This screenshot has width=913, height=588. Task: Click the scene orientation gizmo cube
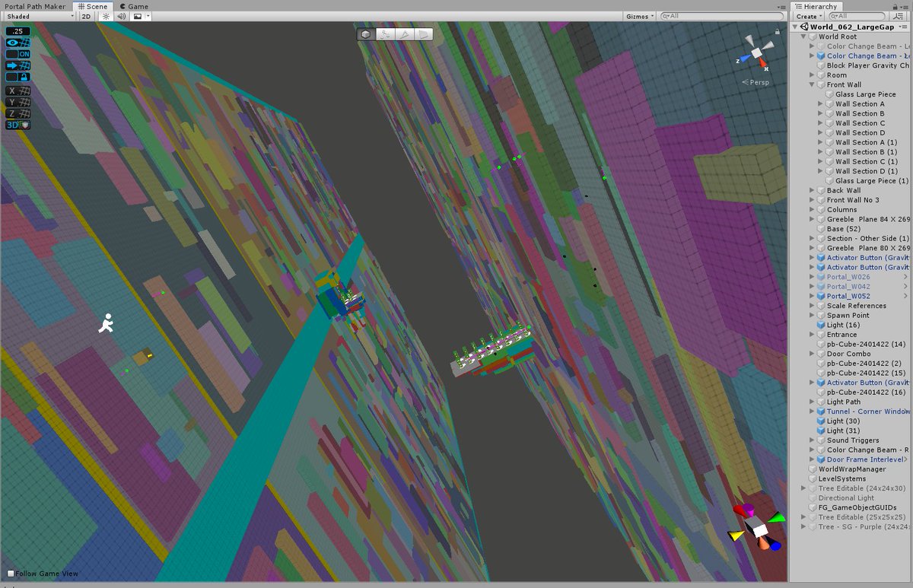point(757,53)
